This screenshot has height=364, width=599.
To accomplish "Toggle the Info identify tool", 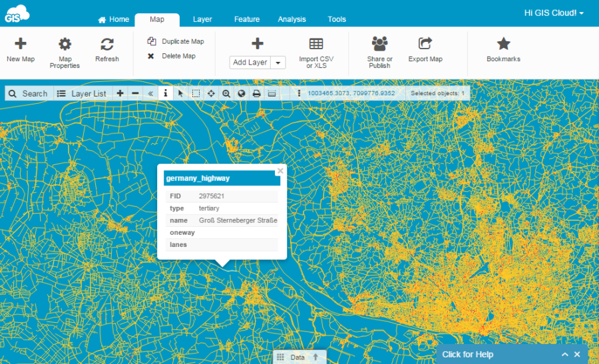I will [166, 94].
